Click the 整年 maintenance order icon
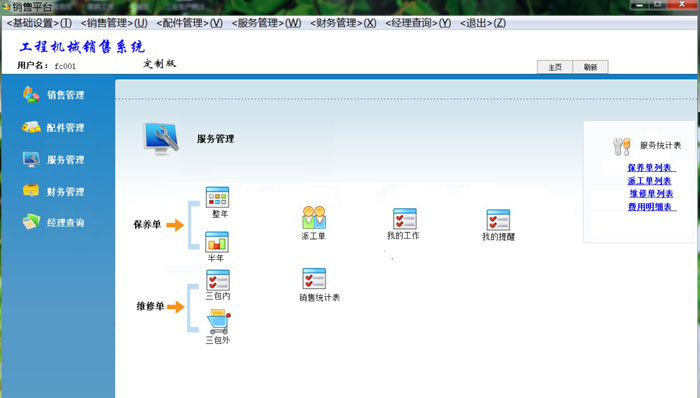700x398 pixels. point(217,197)
